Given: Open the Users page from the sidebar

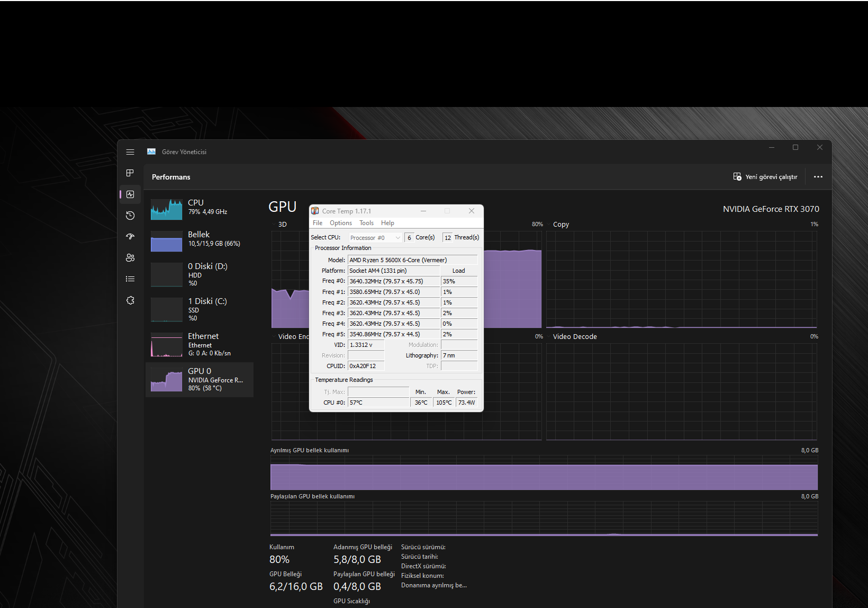Looking at the screenshot, I should (130, 258).
